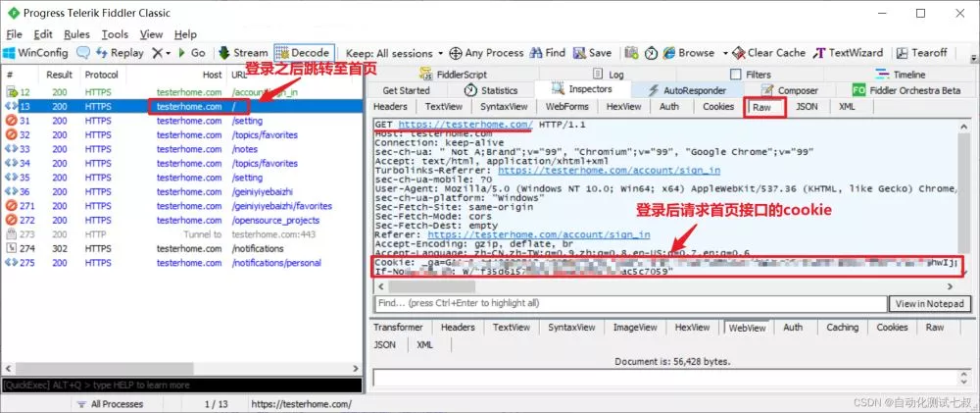980x413 pixels.
Task: Open Fiddler Orchestra Beta tab
Action: pyautogui.click(x=906, y=90)
